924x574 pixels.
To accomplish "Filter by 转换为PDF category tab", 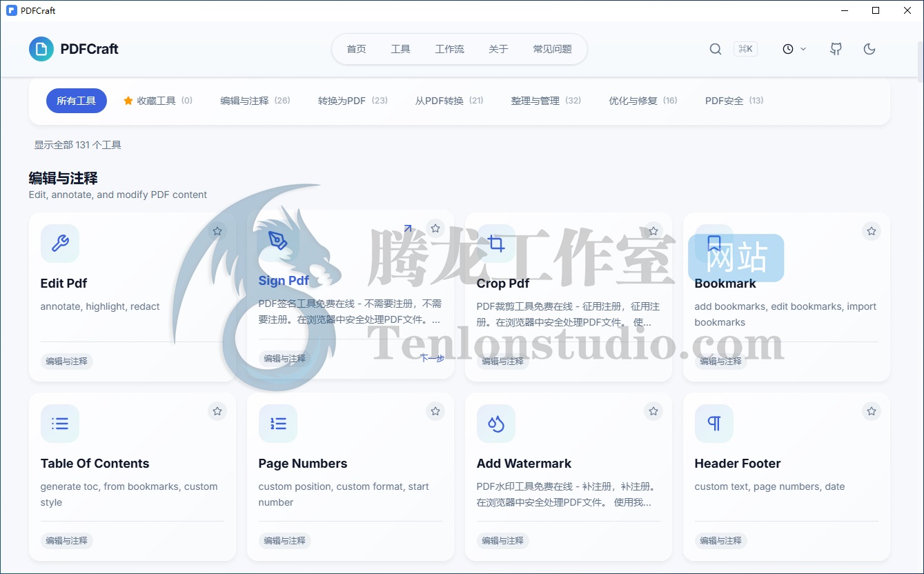I will [353, 101].
